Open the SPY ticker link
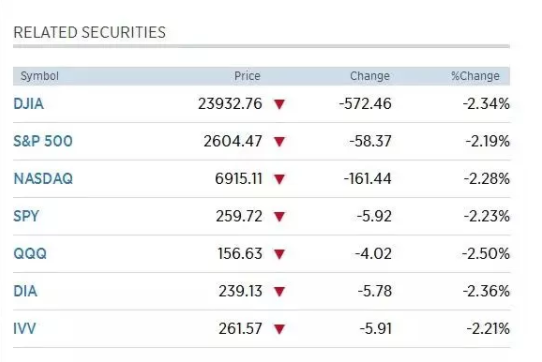This screenshot has height=362, width=542. 26,216
